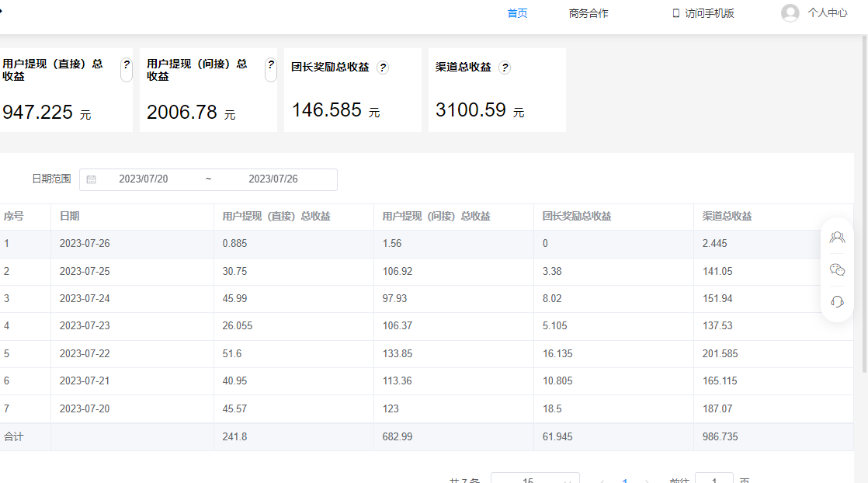Open the help tooltip for 团长奖励总收益

click(383, 67)
